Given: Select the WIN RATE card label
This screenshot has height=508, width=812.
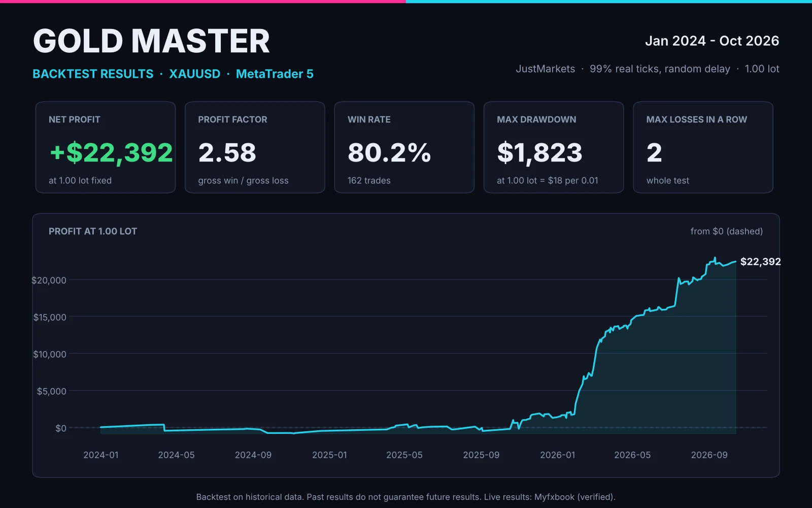Looking at the screenshot, I should click(x=369, y=119).
